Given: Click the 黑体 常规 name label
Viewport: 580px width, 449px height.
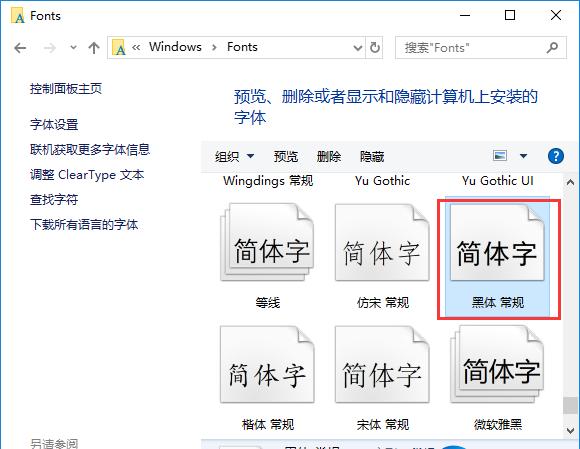Looking at the screenshot, I should (498, 303).
